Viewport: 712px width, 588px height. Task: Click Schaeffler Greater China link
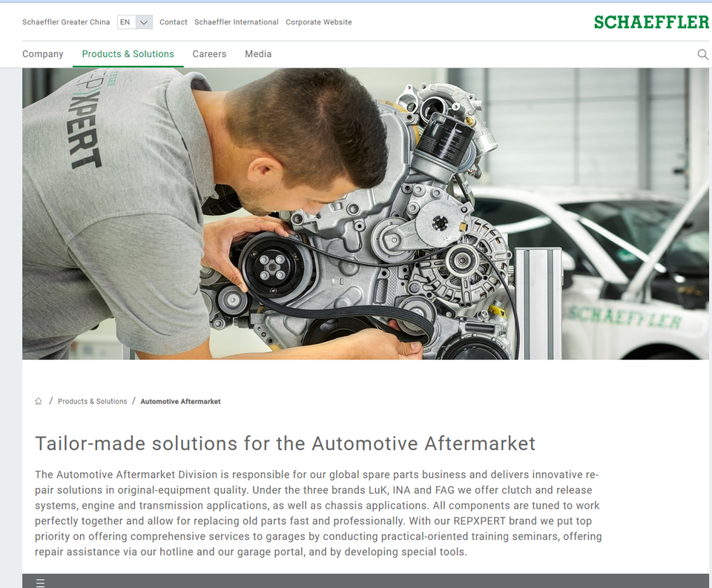tap(66, 22)
